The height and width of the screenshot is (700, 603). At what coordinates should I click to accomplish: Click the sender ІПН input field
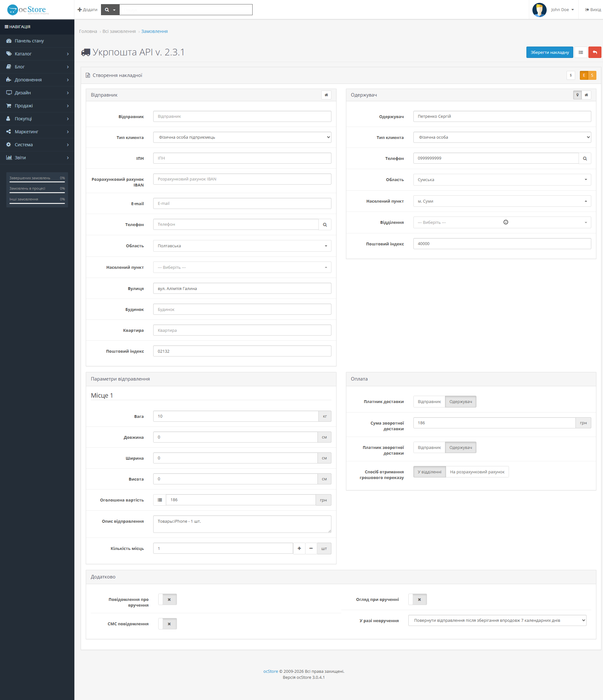coord(242,158)
